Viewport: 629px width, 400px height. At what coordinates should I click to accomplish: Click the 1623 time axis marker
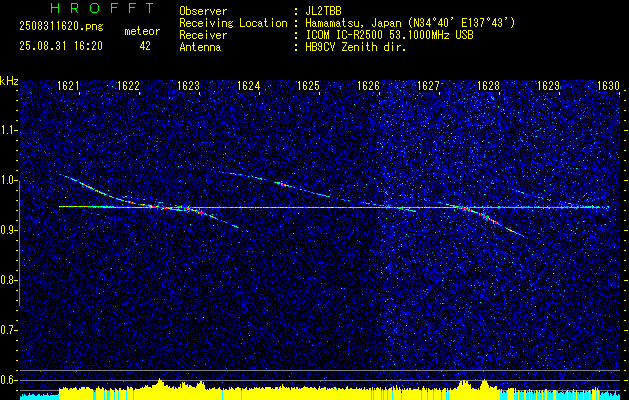coord(188,86)
